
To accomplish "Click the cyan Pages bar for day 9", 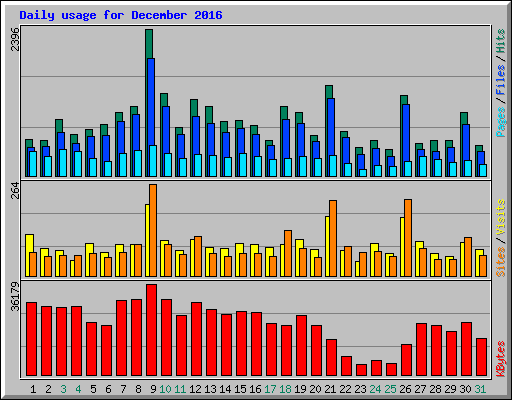I will [x=153, y=161].
